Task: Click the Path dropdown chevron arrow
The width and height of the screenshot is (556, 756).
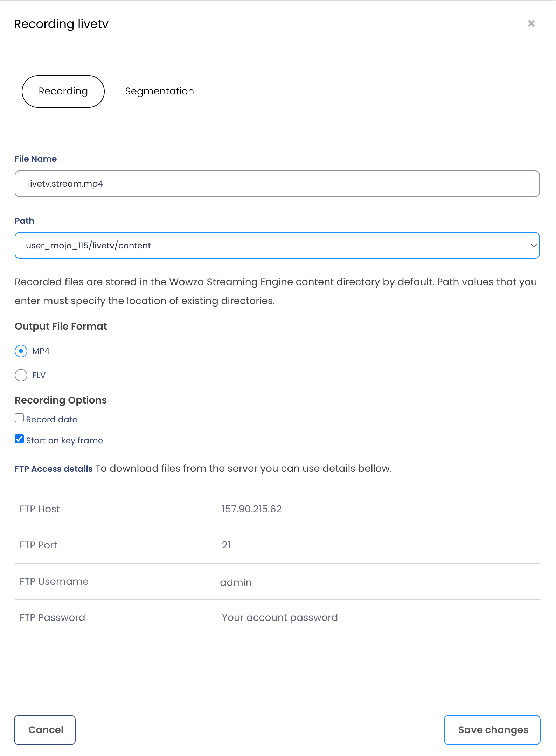Action: (534, 245)
